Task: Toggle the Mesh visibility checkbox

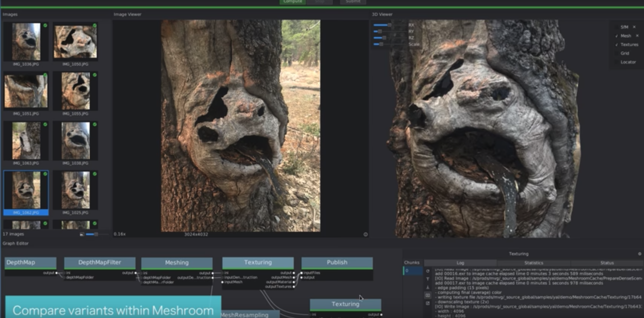Action: 616,36
